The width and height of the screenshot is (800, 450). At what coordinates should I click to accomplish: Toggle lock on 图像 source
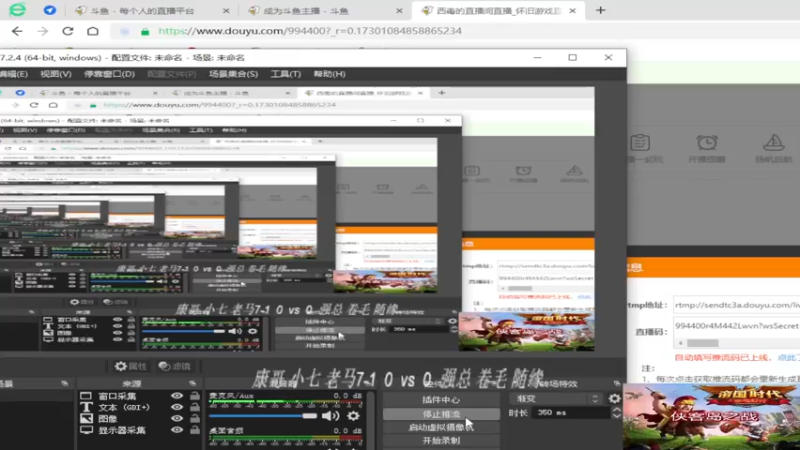click(194, 418)
